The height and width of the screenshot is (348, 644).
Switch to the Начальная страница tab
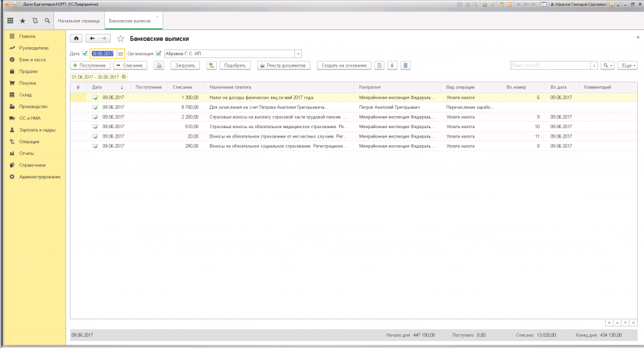79,21
